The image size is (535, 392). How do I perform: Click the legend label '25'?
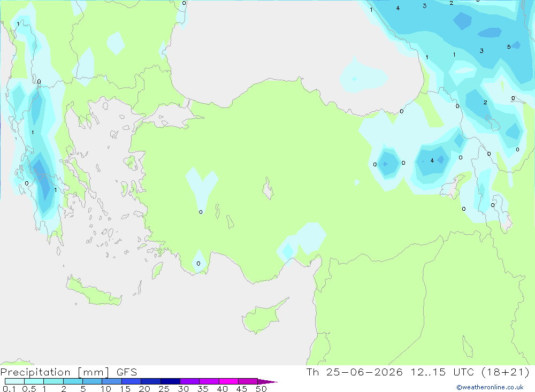(x=164, y=389)
